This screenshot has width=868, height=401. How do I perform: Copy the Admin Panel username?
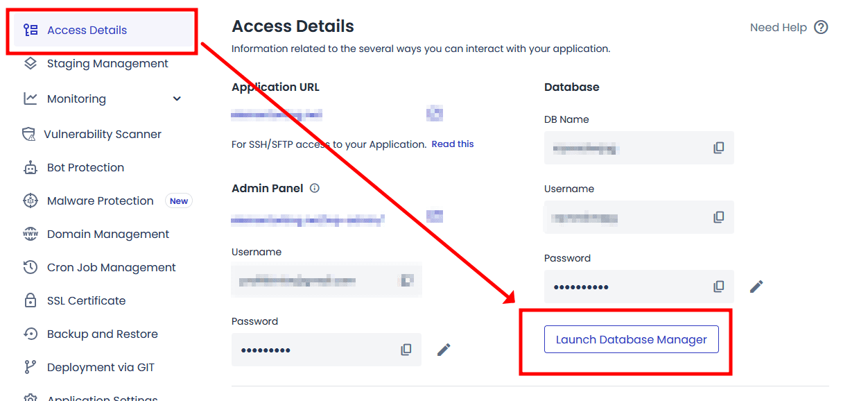pyautogui.click(x=407, y=280)
